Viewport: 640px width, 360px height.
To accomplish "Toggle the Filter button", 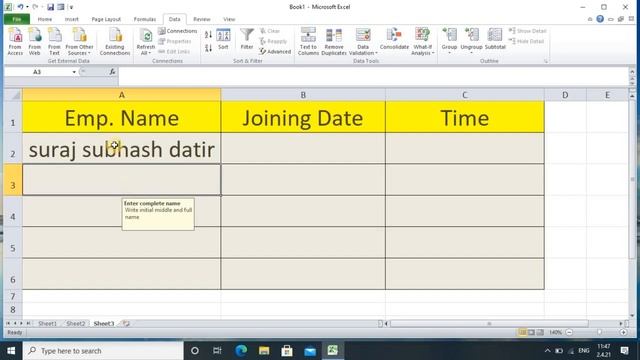I will click(247, 39).
